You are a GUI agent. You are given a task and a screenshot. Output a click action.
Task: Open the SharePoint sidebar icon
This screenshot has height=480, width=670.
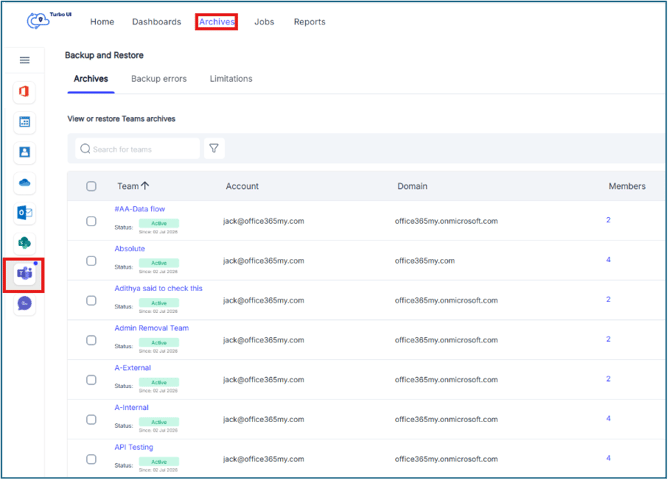pos(24,243)
